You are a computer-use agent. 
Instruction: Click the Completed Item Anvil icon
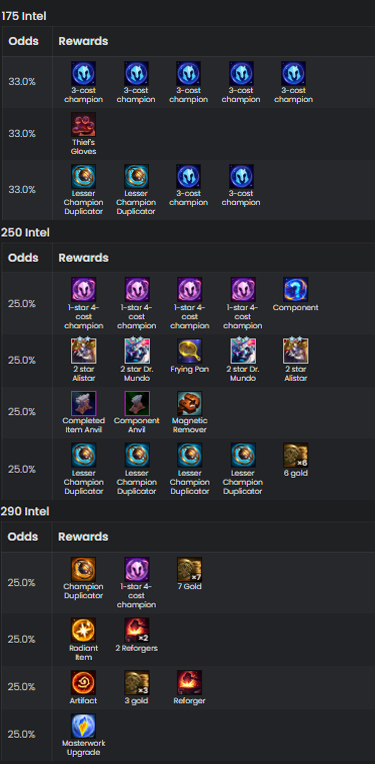[83, 403]
